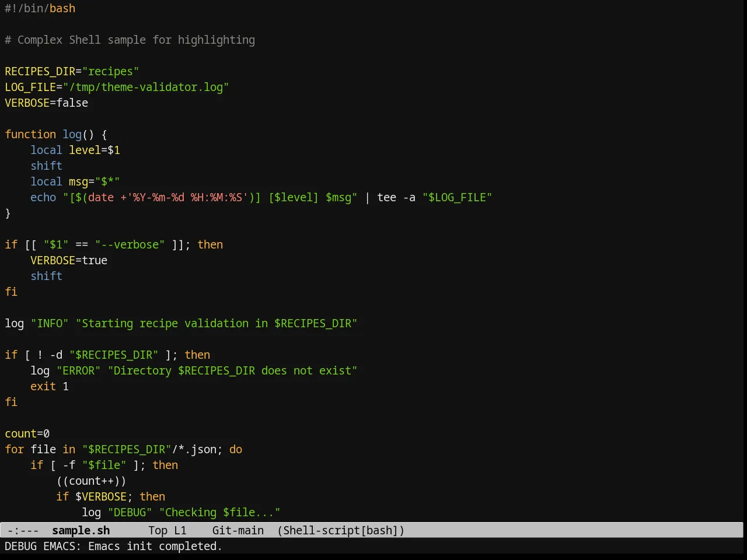Screen dimensions: 747x560
Task: Click the 'exit 1' statement
Action: click(50, 386)
